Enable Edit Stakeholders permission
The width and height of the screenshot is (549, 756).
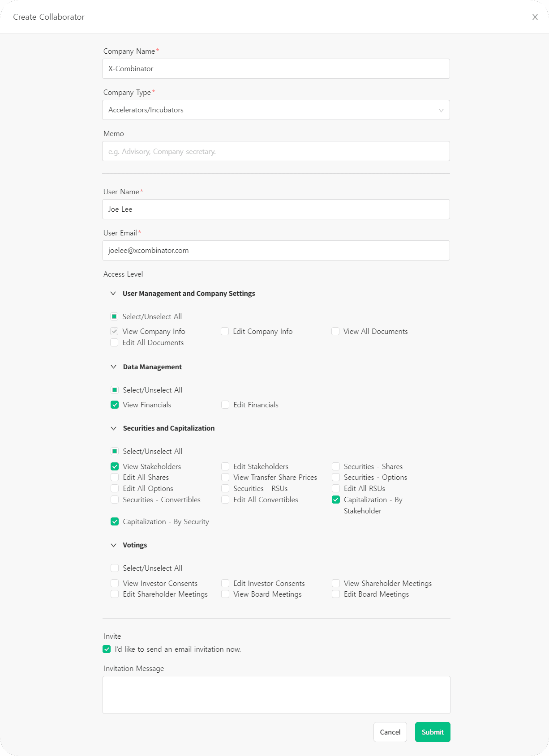[225, 466]
